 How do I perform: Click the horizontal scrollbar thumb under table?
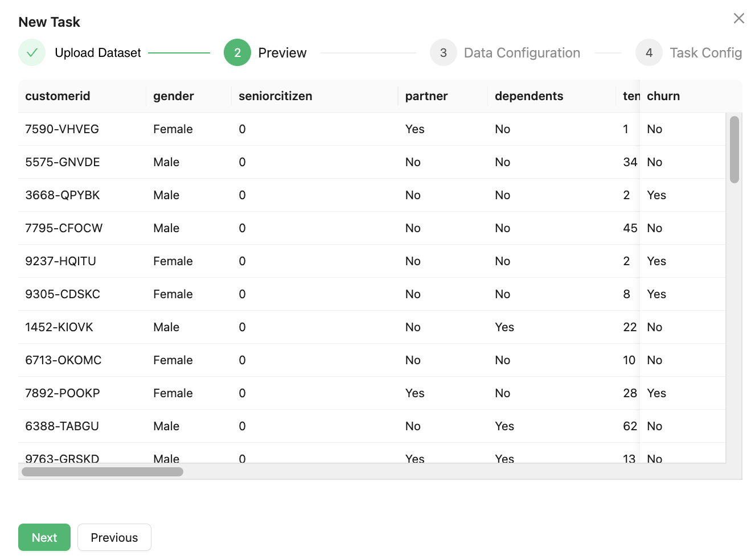point(102,472)
